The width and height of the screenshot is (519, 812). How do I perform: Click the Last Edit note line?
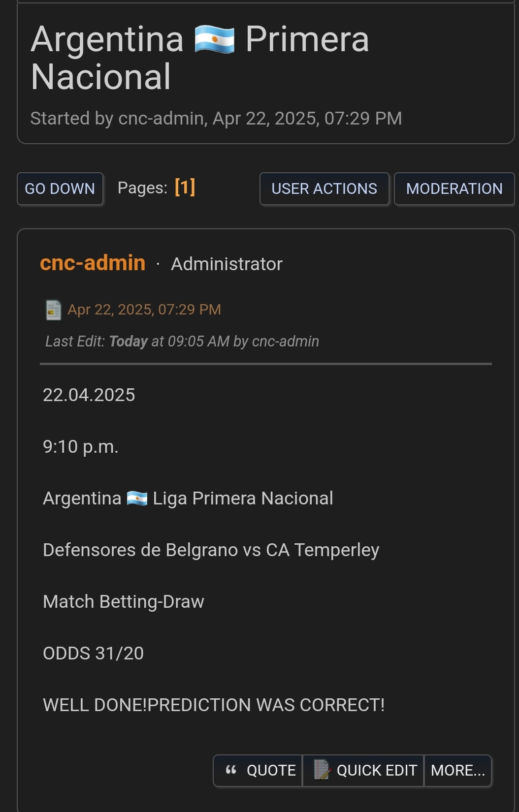click(x=182, y=342)
